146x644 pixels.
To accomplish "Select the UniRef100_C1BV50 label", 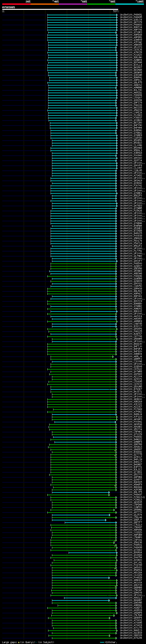I will pyautogui.click(x=131, y=286).
